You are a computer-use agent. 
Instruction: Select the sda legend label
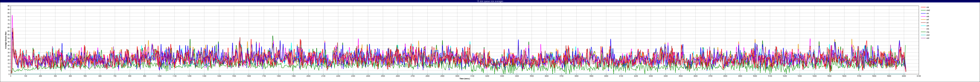point(928,29)
